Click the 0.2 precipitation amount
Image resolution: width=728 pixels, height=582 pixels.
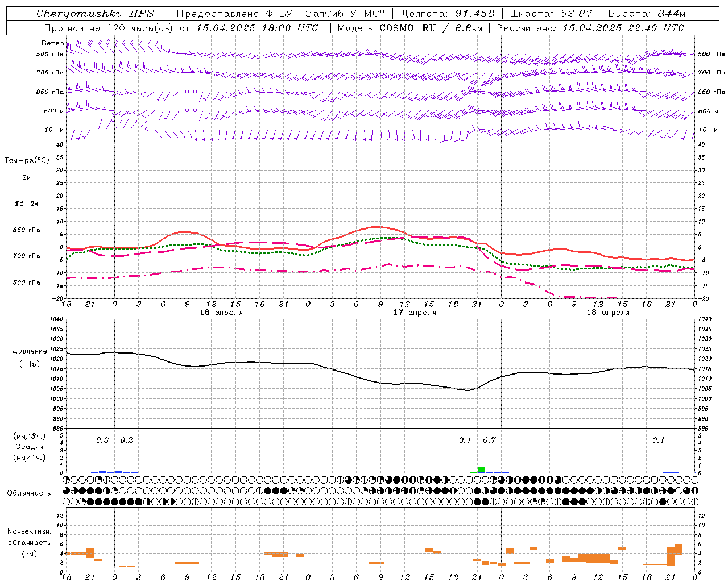point(126,440)
